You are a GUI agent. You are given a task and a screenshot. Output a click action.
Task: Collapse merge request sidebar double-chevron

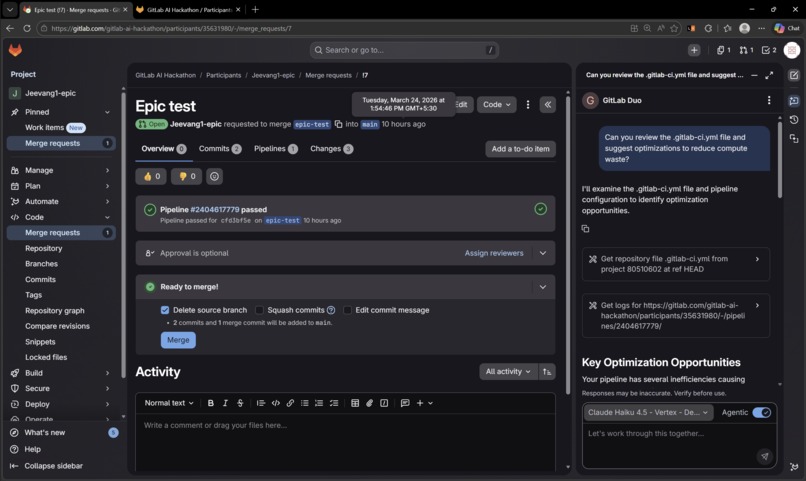[x=547, y=104]
